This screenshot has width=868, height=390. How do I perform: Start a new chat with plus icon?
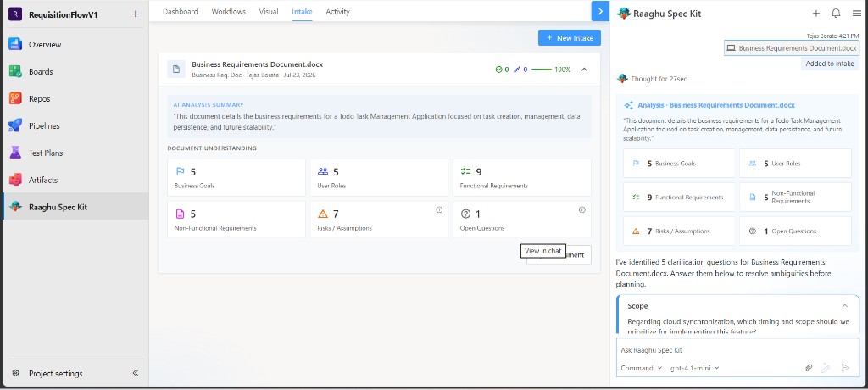(816, 14)
